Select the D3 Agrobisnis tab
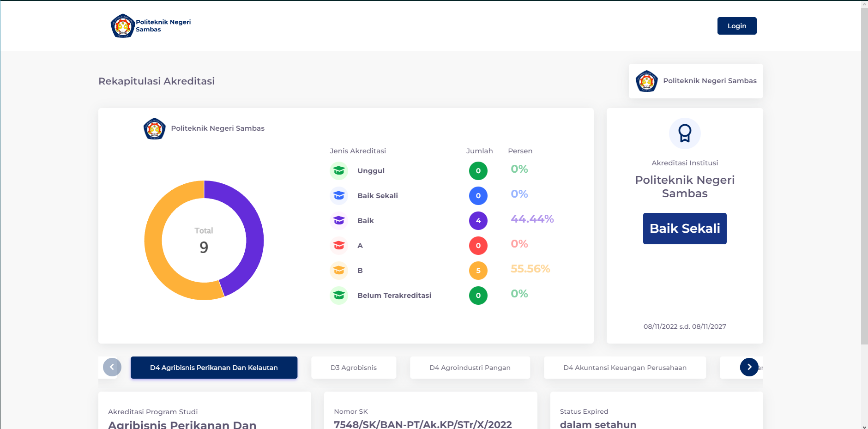Image resolution: width=868 pixels, height=429 pixels. click(x=354, y=368)
